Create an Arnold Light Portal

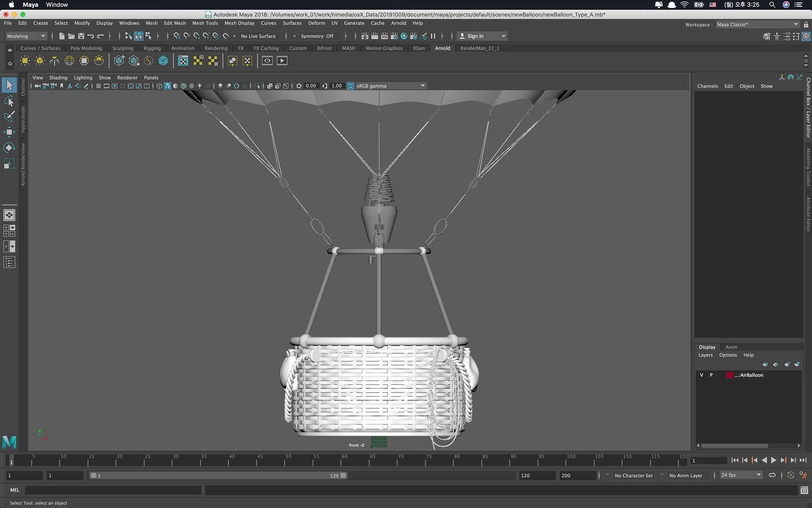pyautogui.click(x=84, y=61)
